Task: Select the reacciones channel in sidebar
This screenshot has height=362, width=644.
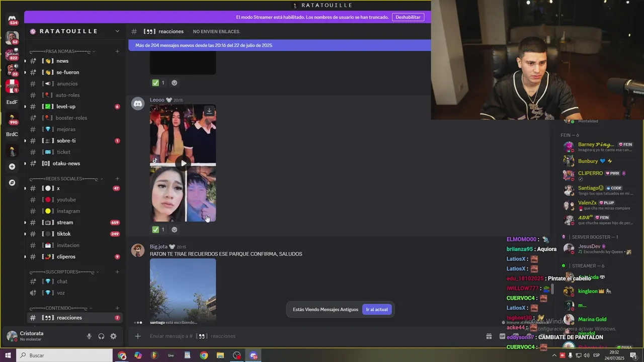Action: (x=74, y=318)
